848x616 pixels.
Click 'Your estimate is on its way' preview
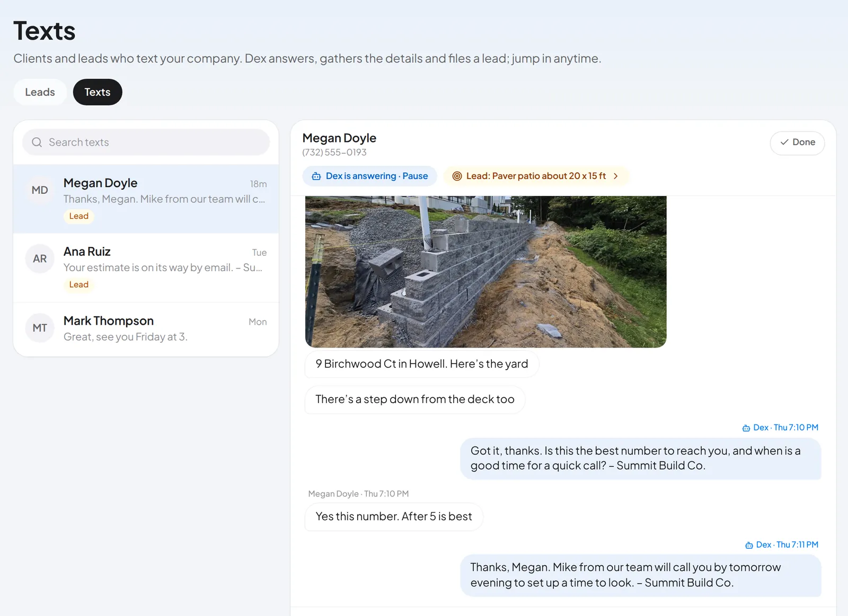coord(163,268)
